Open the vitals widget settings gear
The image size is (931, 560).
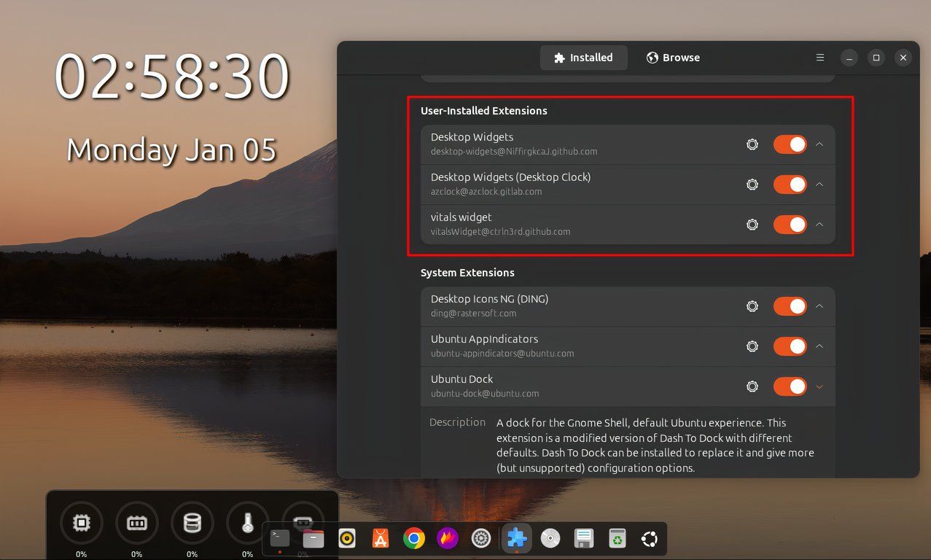click(x=752, y=225)
